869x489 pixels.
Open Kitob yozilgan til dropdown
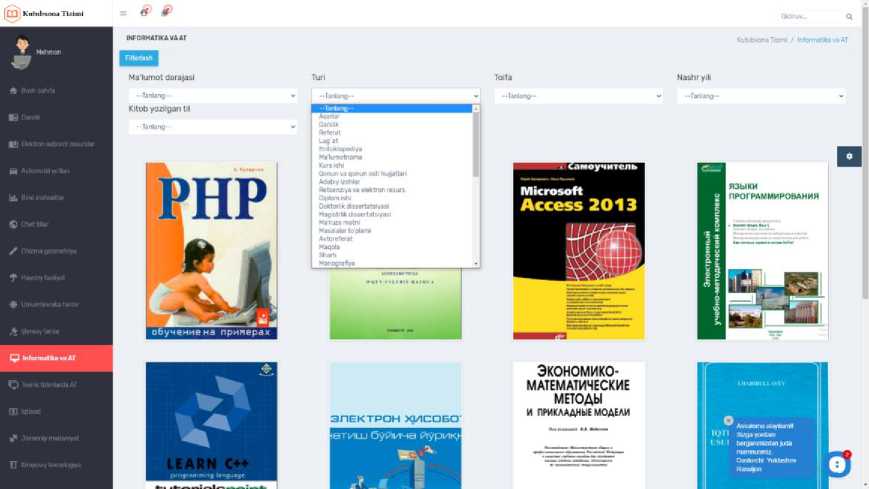[x=213, y=127]
